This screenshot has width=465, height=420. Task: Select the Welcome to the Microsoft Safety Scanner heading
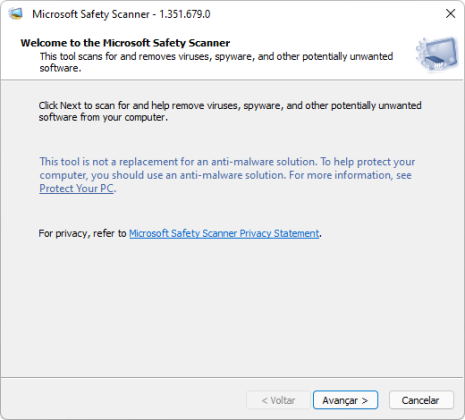pos(125,43)
